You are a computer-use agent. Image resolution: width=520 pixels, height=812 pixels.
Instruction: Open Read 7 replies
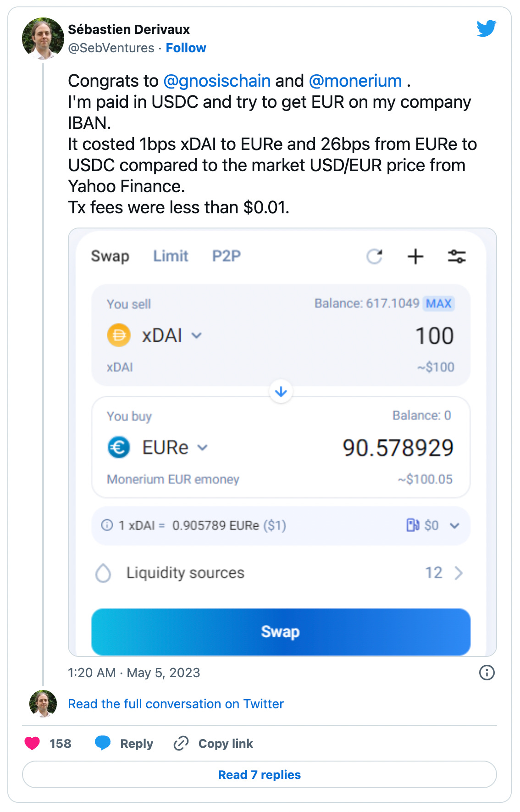[260, 774]
